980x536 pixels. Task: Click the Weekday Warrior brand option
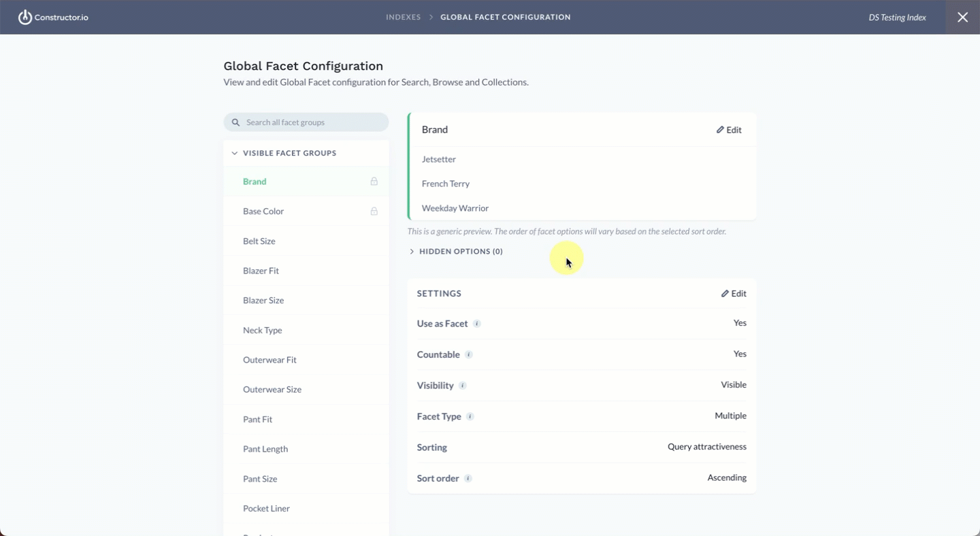pyautogui.click(x=455, y=208)
